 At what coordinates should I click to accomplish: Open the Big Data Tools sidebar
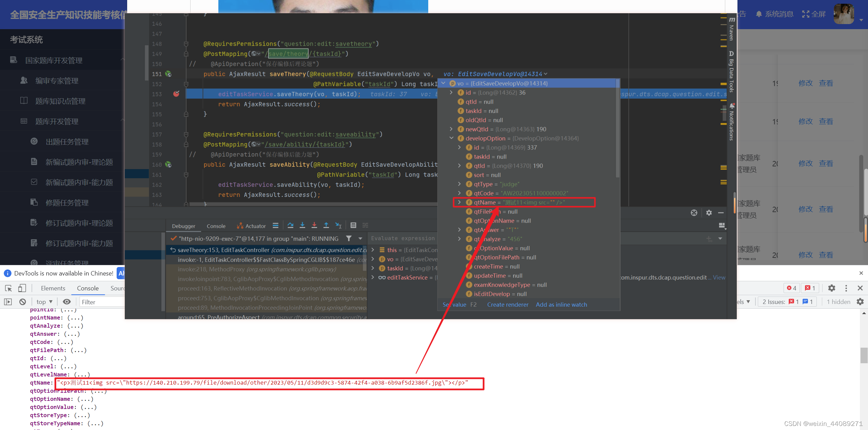(x=732, y=72)
